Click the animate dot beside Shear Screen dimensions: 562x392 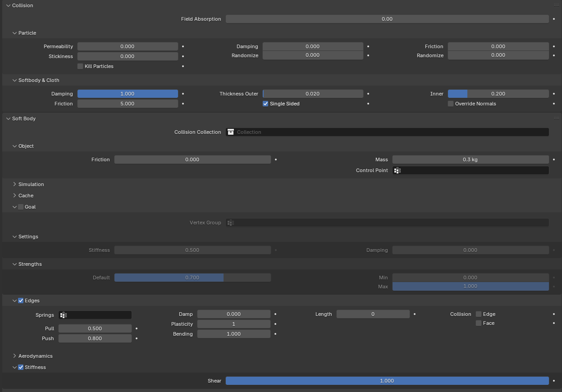click(x=553, y=381)
